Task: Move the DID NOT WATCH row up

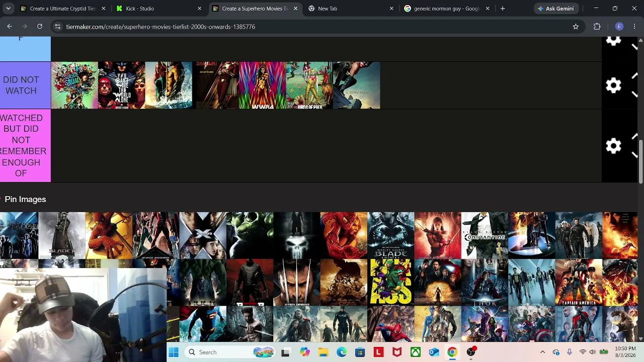Action: (634, 76)
